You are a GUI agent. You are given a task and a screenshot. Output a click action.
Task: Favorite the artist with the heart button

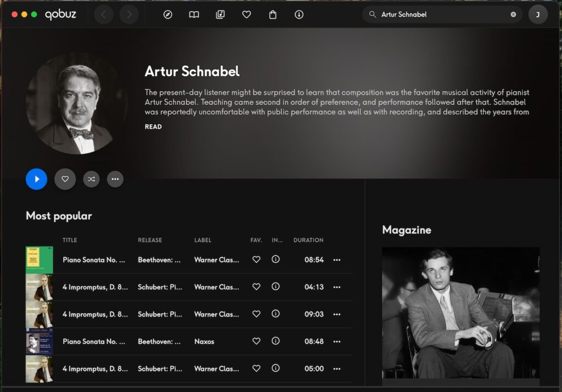(x=65, y=179)
